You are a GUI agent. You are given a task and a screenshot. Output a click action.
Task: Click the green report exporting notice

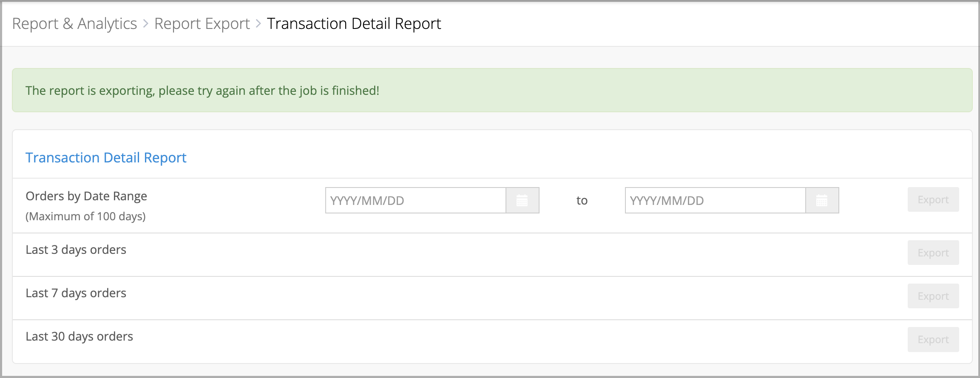[x=202, y=91]
